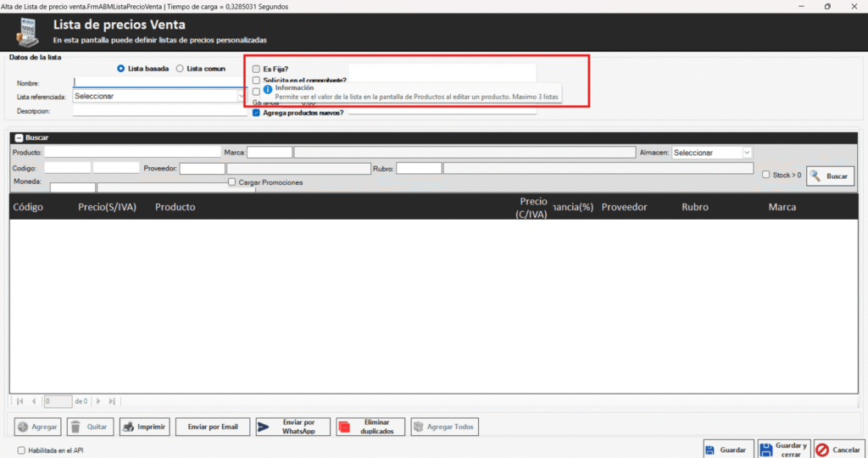The width and height of the screenshot is (868, 458).
Task: Sort by the Proveedor column header
Action: point(624,207)
